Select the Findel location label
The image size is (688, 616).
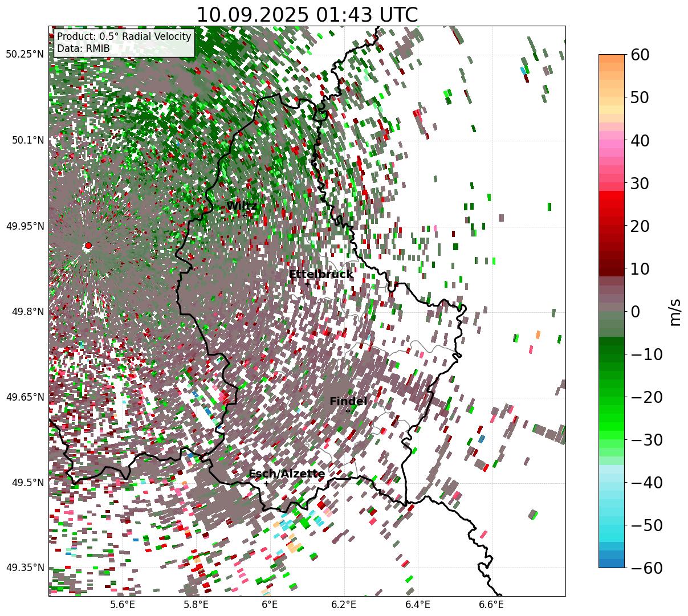tap(348, 402)
